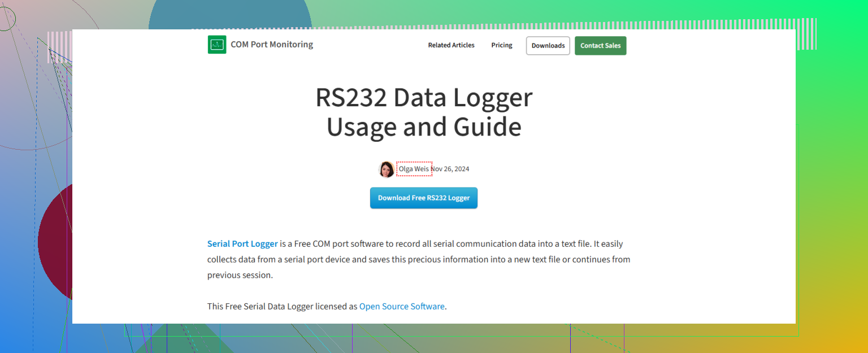
Task: Click the "Usage and Guide" heading line
Action: pyautogui.click(x=424, y=127)
